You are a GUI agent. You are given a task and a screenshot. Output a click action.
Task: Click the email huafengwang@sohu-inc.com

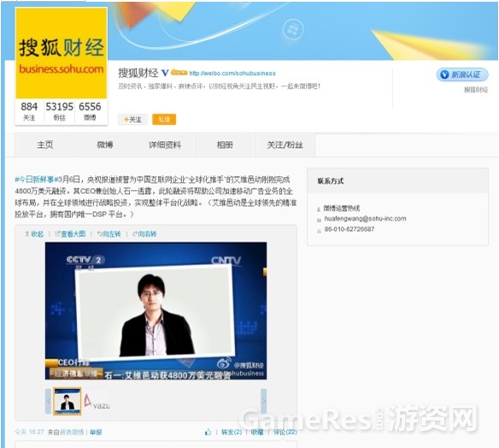tap(365, 219)
